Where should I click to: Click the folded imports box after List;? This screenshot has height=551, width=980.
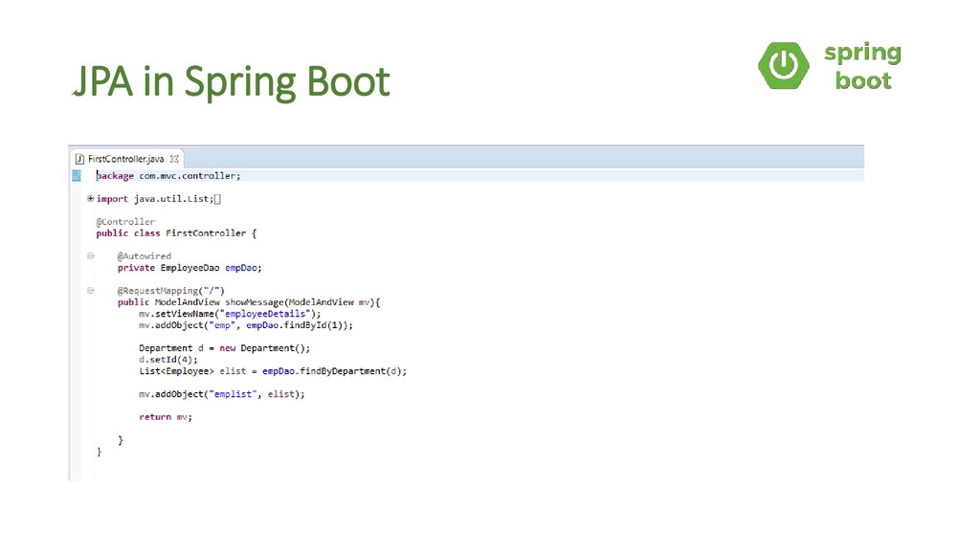pyautogui.click(x=217, y=199)
